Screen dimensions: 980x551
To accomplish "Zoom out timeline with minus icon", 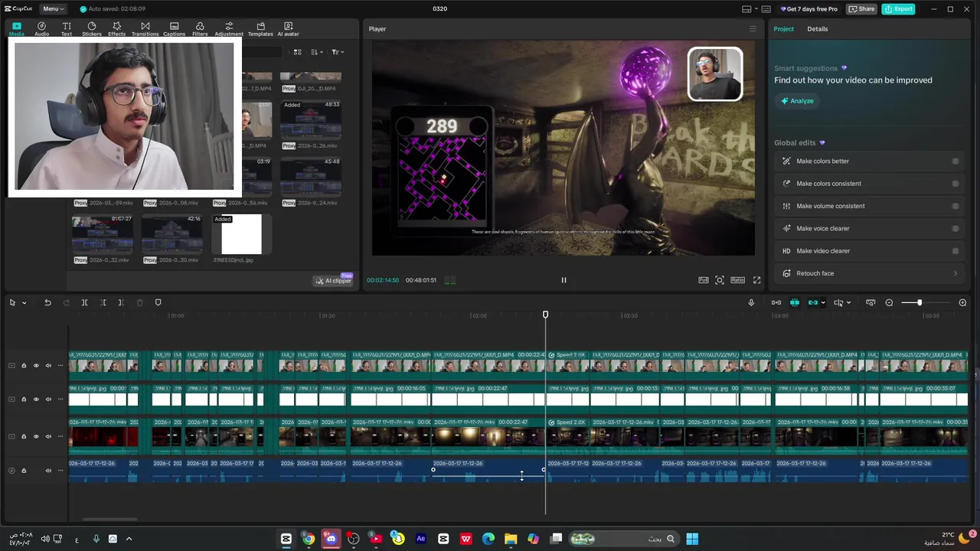I will click(889, 303).
